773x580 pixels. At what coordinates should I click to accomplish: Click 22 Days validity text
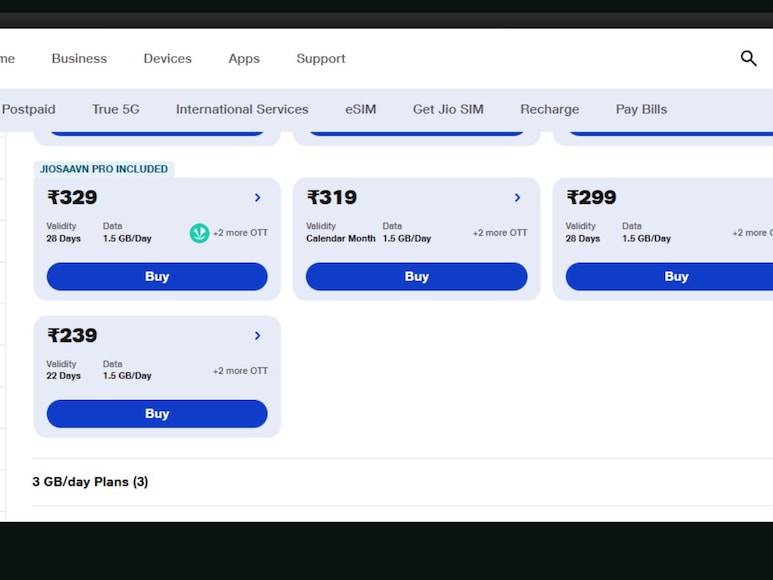coord(64,376)
